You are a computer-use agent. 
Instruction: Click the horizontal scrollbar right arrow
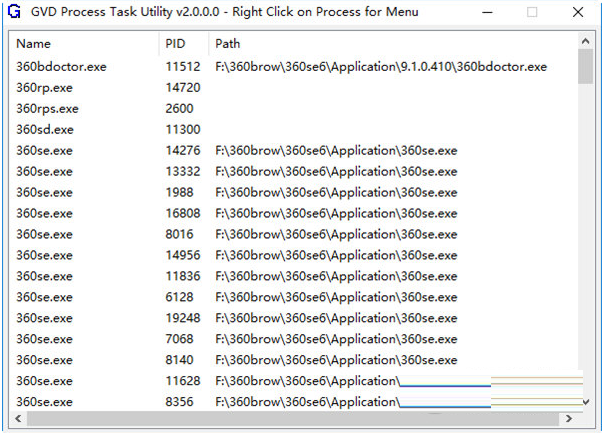tap(569, 418)
